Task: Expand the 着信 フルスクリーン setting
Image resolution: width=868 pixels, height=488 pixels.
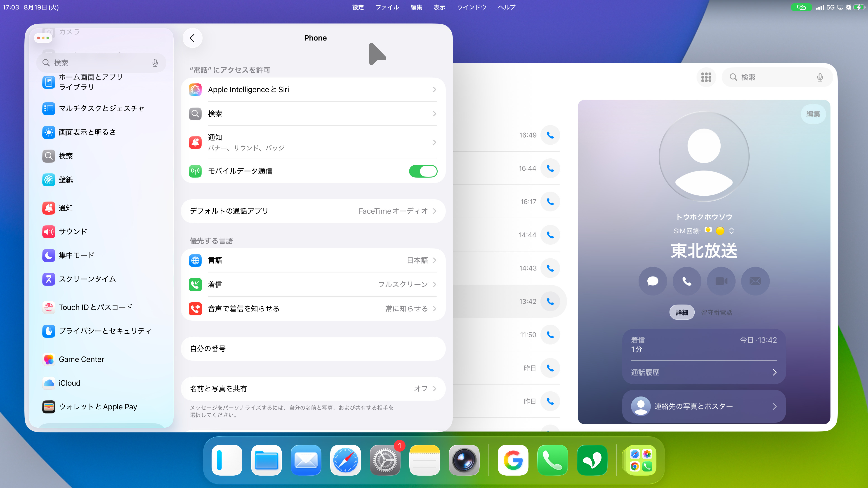Action: click(x=313, y=285)
